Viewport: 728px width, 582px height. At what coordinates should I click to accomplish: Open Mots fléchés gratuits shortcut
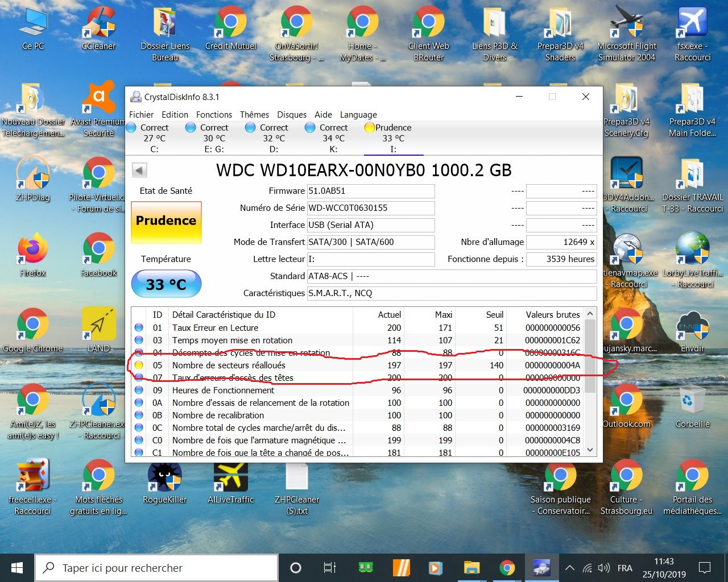click(99, 488)
